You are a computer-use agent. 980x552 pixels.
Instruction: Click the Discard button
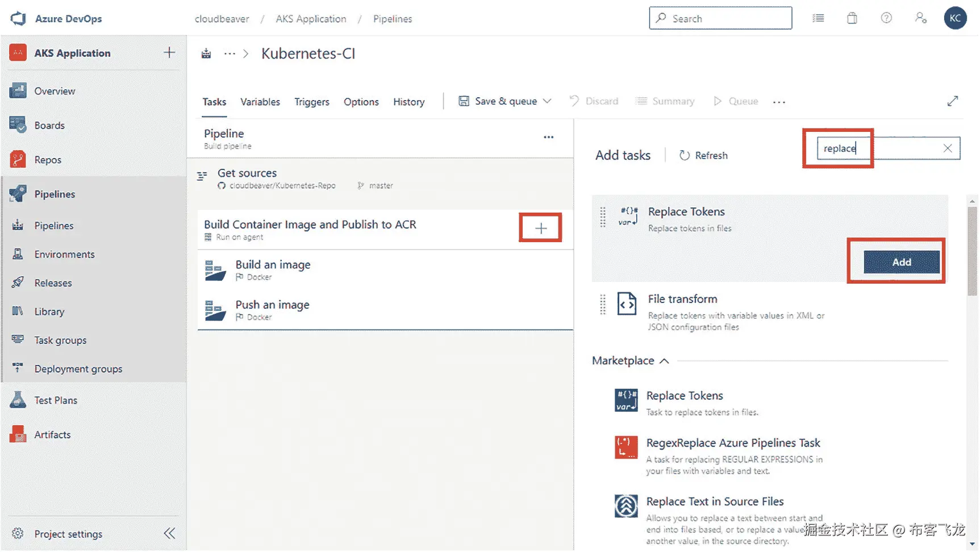click(594, 101)
